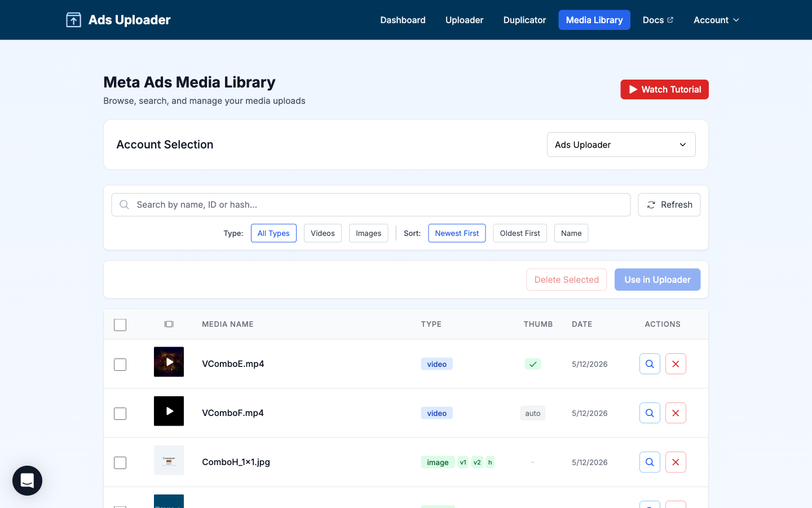Go to Dashboard in top navigation
The width and height of the screenshot is (812, 508).
403,20
